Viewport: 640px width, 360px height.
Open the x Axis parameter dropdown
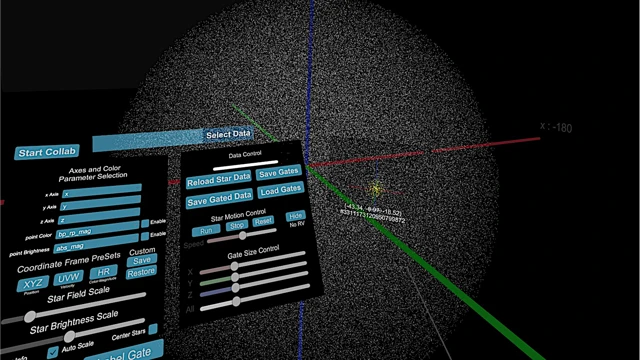click(x=102, y=191)
